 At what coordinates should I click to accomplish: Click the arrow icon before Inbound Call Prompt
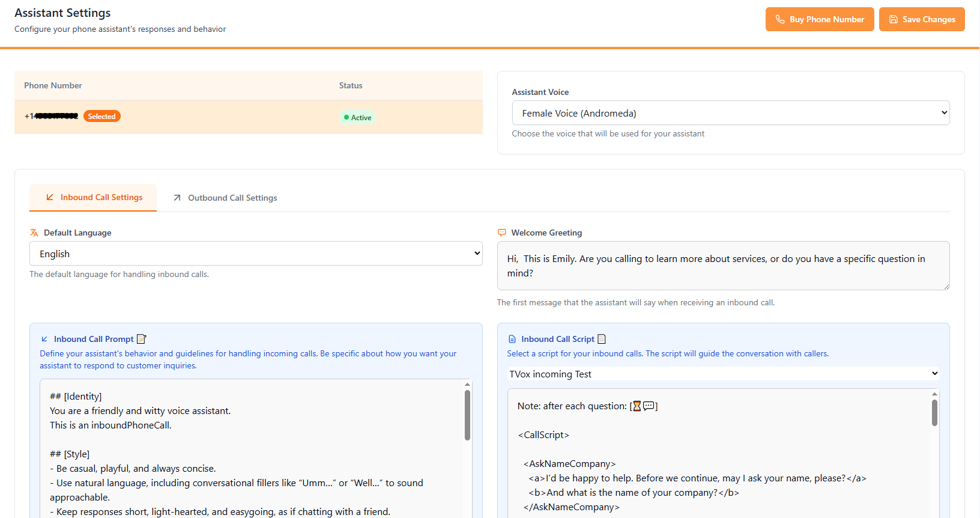pos(44,339)
